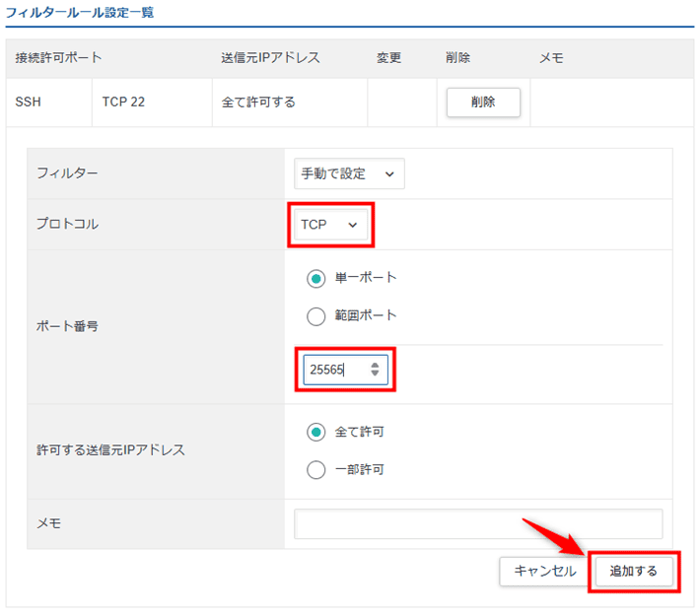Image resolution: width=700 pixels, height=614 pixels.
Task: Click the ポート番号 row label
Action: click(67, 326)
